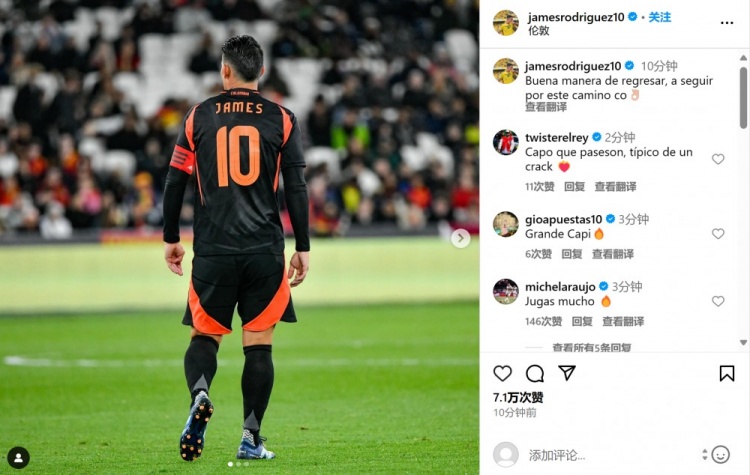Show translation of the post caption
Image resolution: width=750 pixels, height=475 pixels.
pos(546,107)
